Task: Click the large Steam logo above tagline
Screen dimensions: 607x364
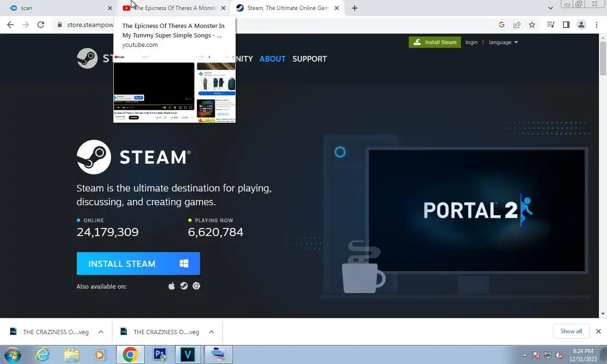Action: 134,157
